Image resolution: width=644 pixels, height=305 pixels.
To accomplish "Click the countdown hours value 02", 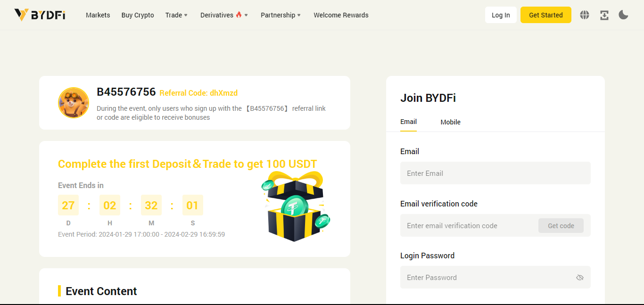I will pos(110,206).
